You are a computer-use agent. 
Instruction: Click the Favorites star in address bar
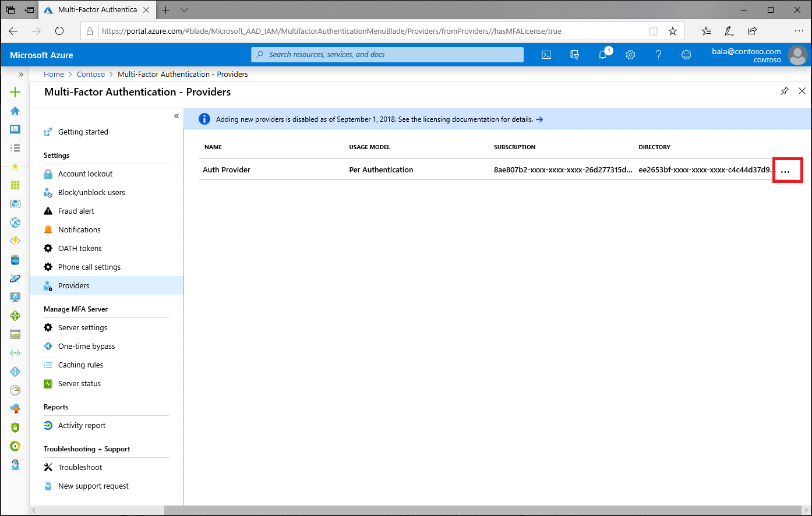click(x=673, y=31)
